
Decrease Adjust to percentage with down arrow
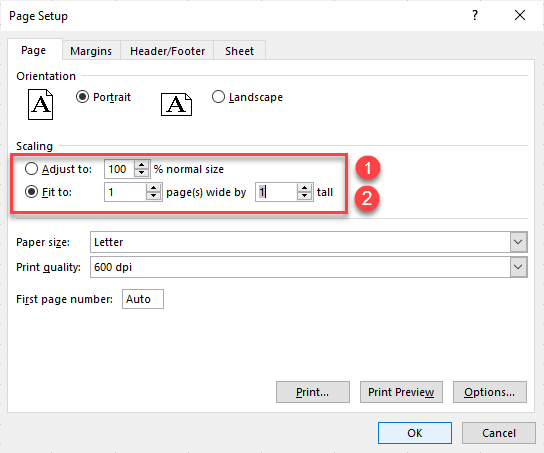pos(142,173)
